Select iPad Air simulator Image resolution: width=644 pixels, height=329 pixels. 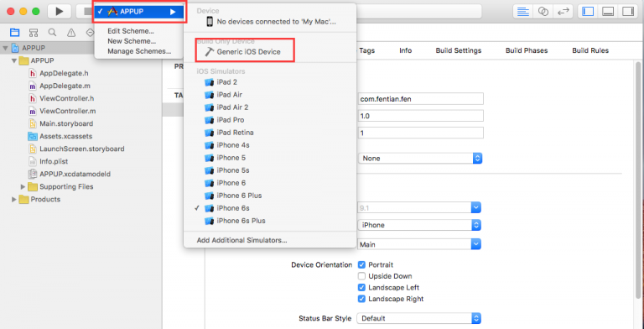[x=229, y=95]
